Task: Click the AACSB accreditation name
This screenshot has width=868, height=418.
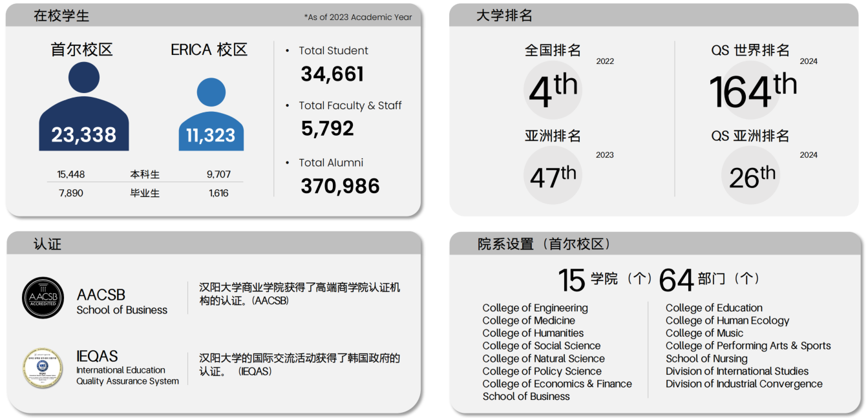Action: click(101, 295)
